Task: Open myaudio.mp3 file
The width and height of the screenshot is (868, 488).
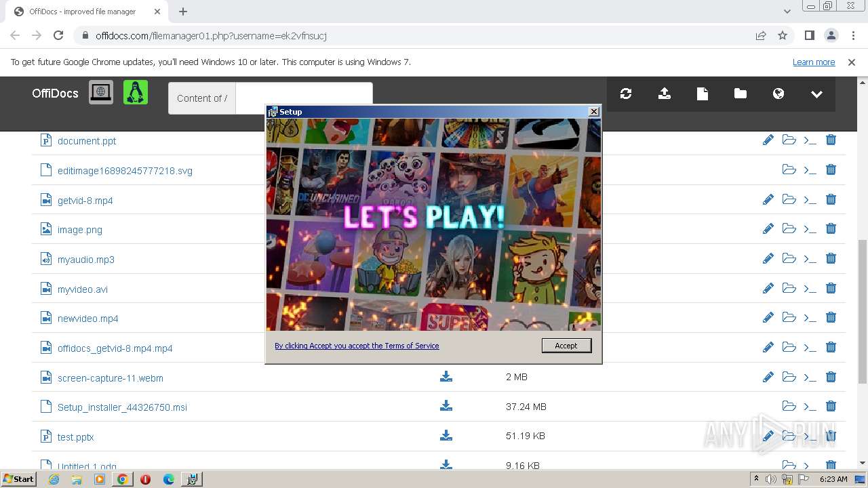Action: 86,260
